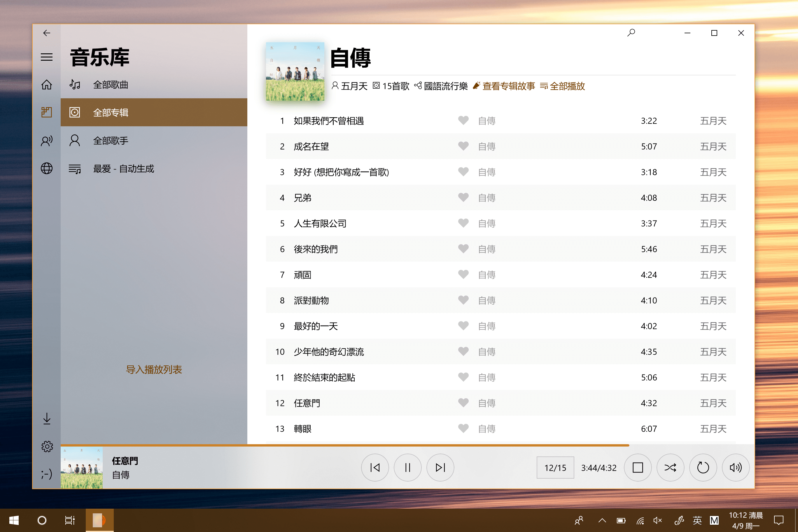This screenshot has height=532, width=798.
Task: Open the music library sidebar icon
Action: pos(47,112)
